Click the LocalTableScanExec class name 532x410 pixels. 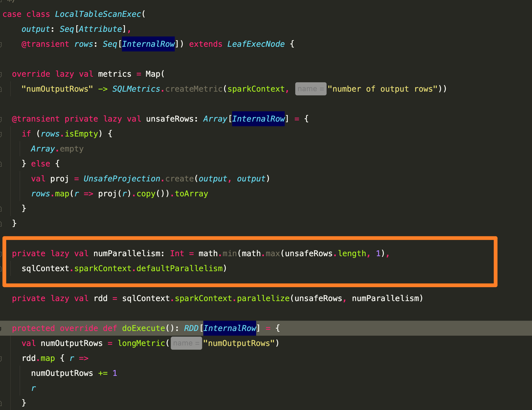(98, 14)
